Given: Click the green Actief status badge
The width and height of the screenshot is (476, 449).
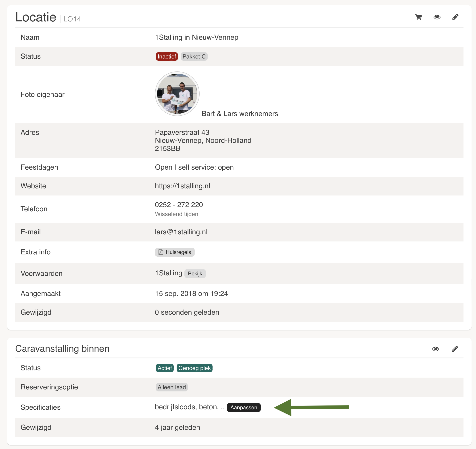Looking at the screenshot, I should point(165,368).
